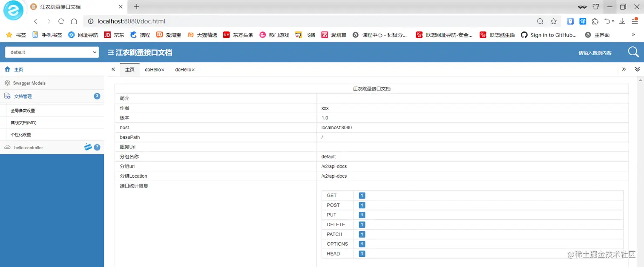Expand the hello-controller group
The image size is (644, 267).
[x=52, y=148]
